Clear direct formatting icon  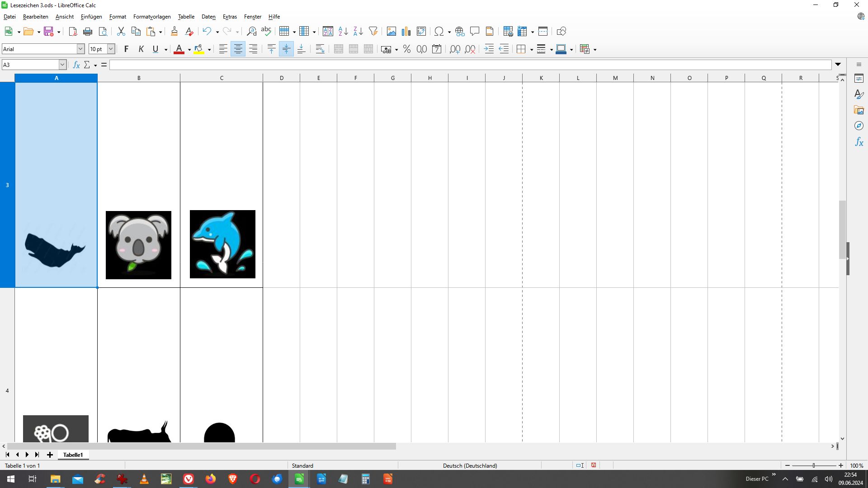pyautogui.click(x=189, y=31)
